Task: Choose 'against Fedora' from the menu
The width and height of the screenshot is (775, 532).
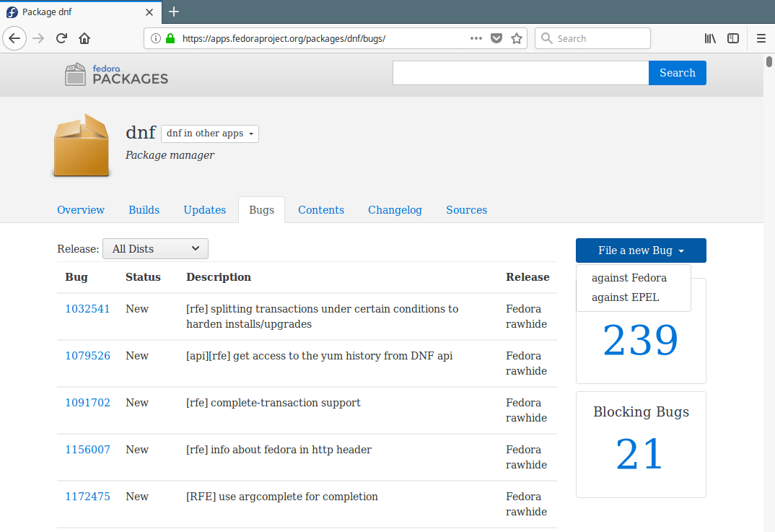Action: point(629,278)
